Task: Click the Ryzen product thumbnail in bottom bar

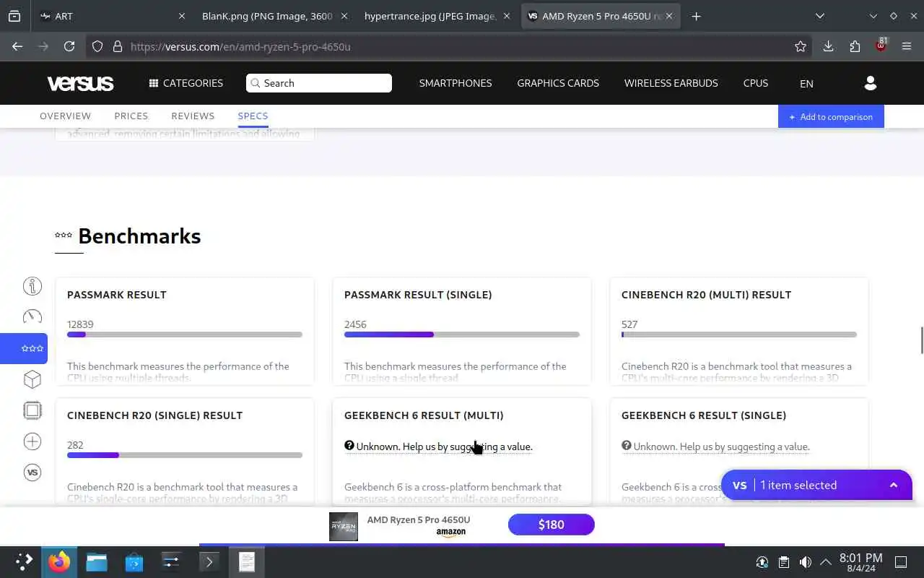Action: (344, 526)
